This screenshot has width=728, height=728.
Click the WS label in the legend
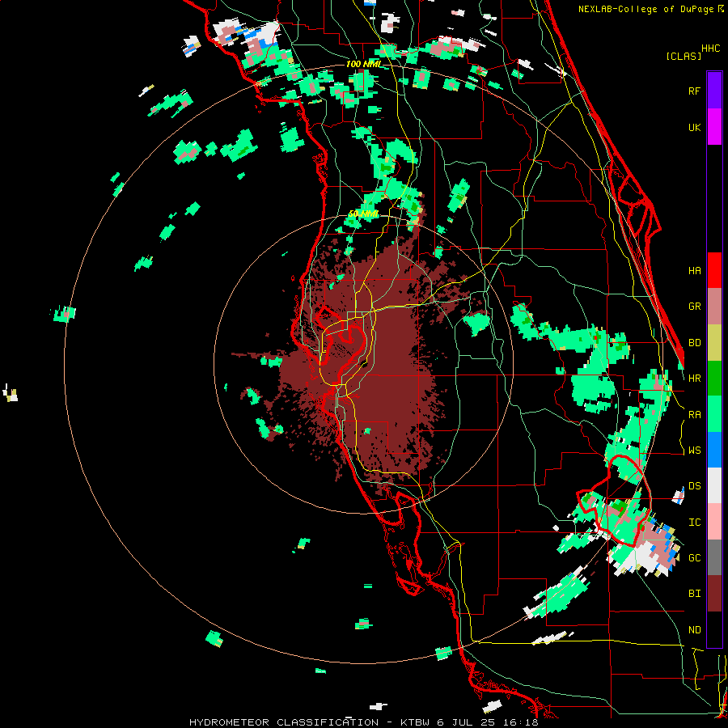pyautogui.click(x=694, y=450)
